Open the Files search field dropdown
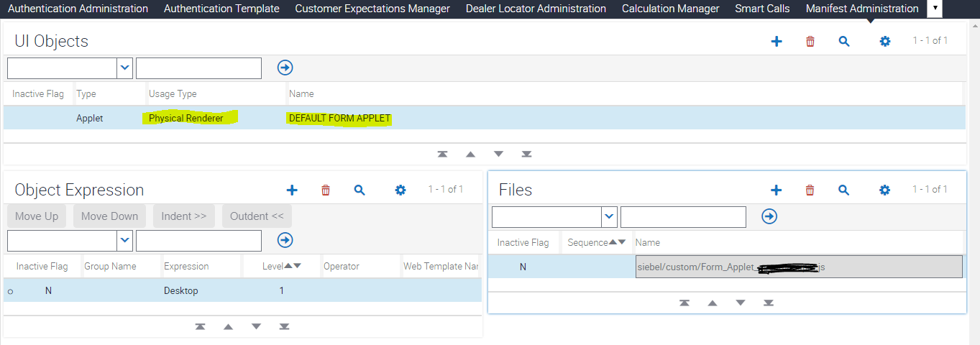Image resolution: width=980 pixels, height=345 pixels. click(x=610, y=216)
